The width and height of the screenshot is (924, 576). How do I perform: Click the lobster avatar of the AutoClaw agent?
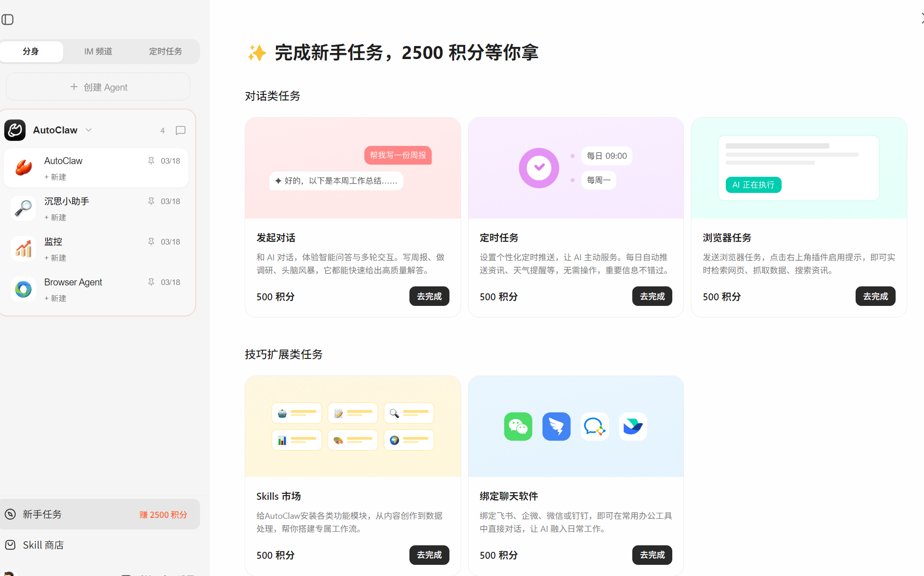(x=23, y=168)
